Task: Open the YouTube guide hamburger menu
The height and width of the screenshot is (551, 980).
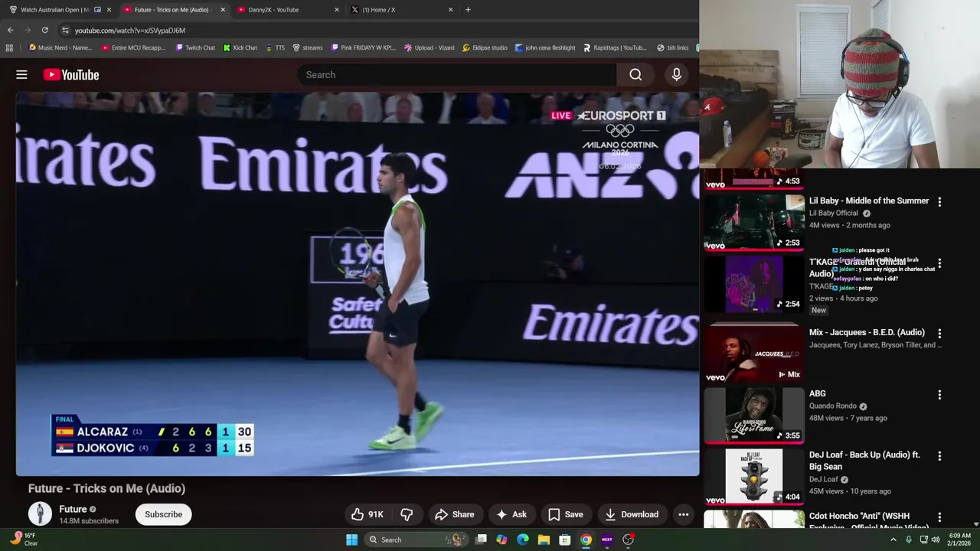Action: (x=21, y=74)
